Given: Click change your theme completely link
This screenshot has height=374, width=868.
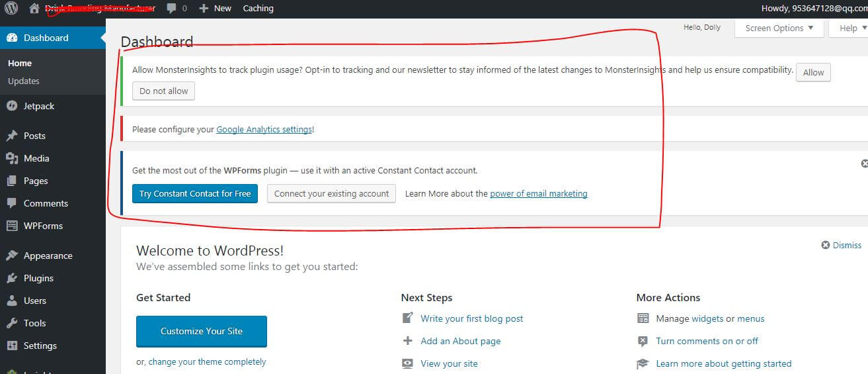Looking at the screenshot, I should point(207,362).
